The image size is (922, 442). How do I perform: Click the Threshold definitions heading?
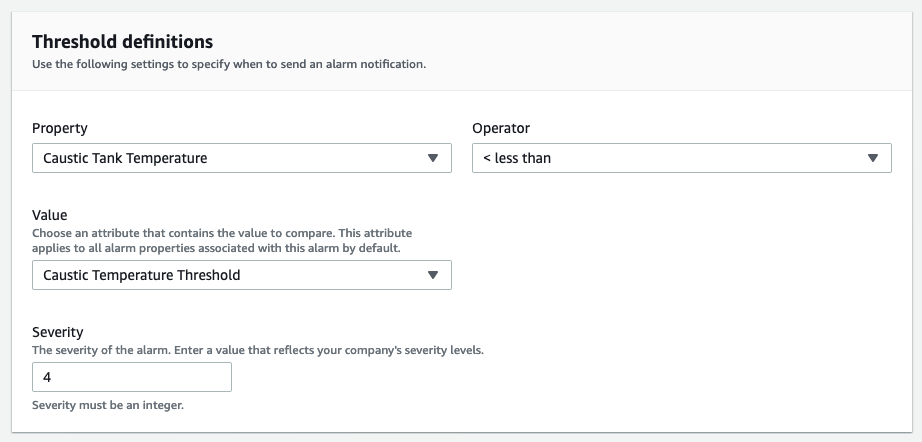[x=122, y=42]
